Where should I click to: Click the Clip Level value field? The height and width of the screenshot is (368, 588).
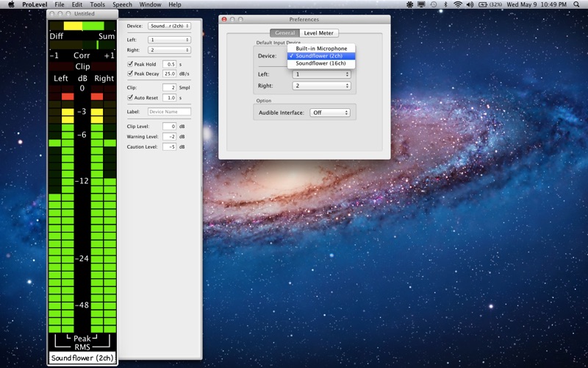pyautogui.click(x=169, y=126)
